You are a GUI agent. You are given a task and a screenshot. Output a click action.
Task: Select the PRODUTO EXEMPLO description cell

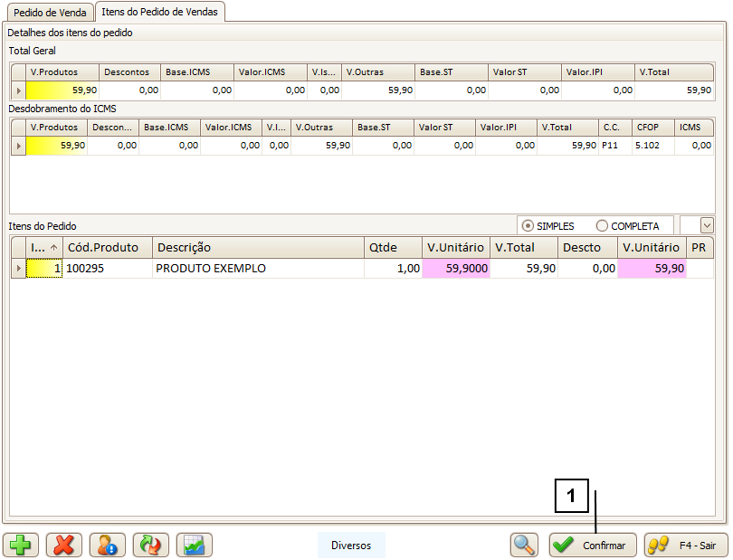[258, 269]
